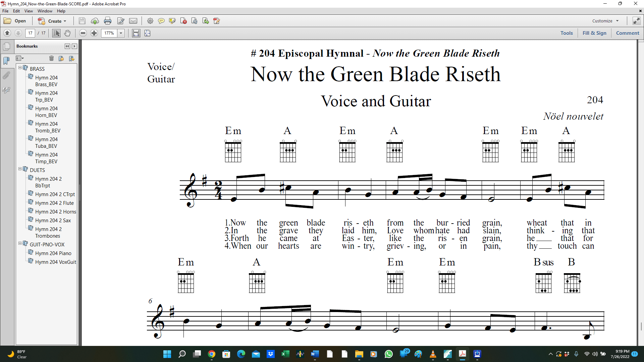Click the Print file icon
The height and width of the screenshot is (362, 644).
tap(107, 21)
